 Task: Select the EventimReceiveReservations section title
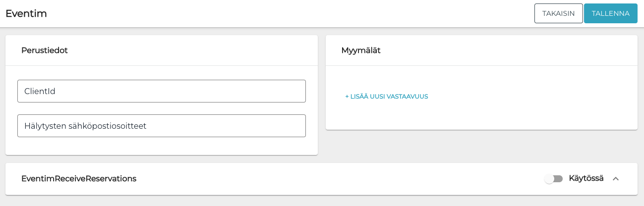[x=79, y=179]
